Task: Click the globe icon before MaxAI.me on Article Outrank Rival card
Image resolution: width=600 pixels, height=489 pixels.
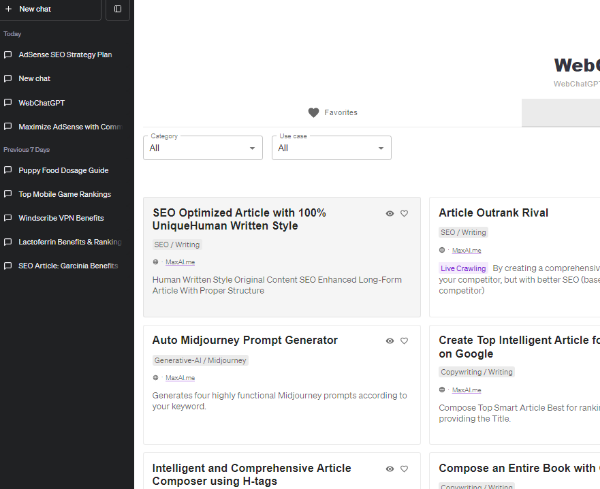Action: click(x=442, y=250)
